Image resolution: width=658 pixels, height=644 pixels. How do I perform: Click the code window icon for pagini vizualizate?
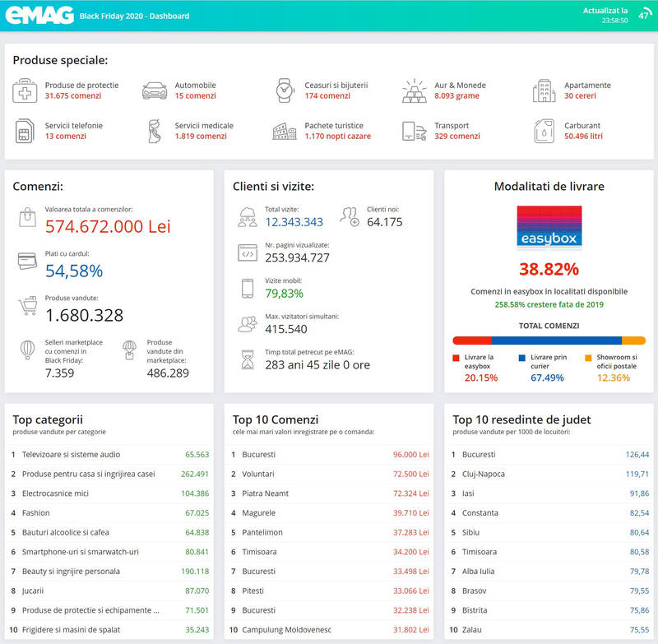pyautogui.click(x=248, y=253)
